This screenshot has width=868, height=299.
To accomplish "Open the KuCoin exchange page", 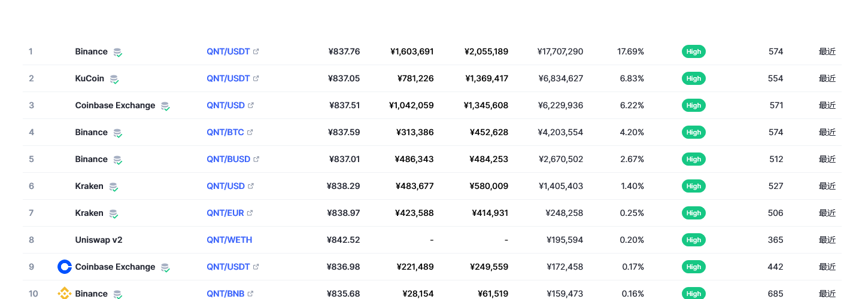I will 90,78.
